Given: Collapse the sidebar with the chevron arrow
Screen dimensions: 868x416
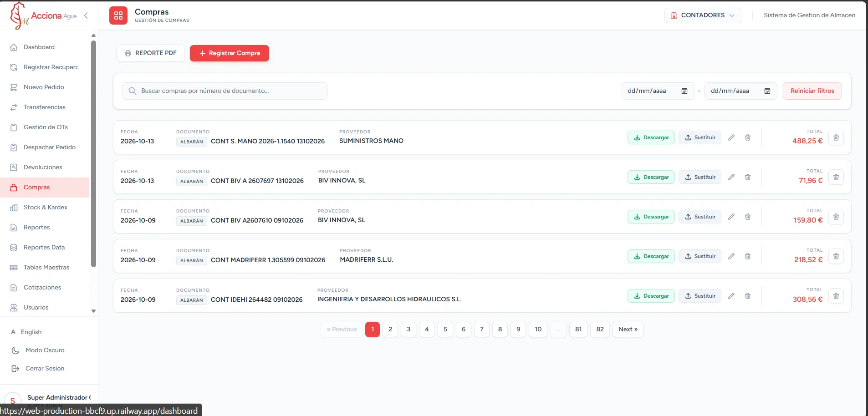Looking at the screenshot, I should (x=86, y=15).
